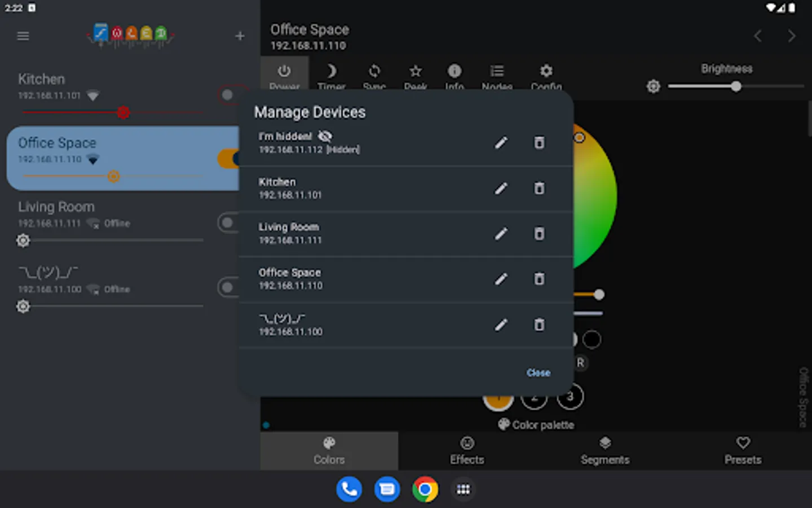
Task: Delete the Kitchen device entry
Action: pyautogui.click(x=540, y=189)
